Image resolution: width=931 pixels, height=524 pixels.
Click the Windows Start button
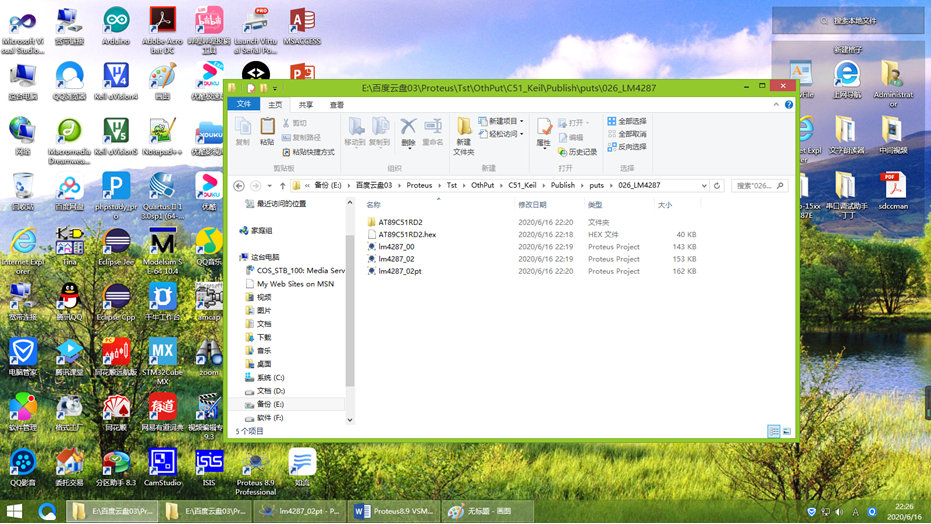pos(14,511)
